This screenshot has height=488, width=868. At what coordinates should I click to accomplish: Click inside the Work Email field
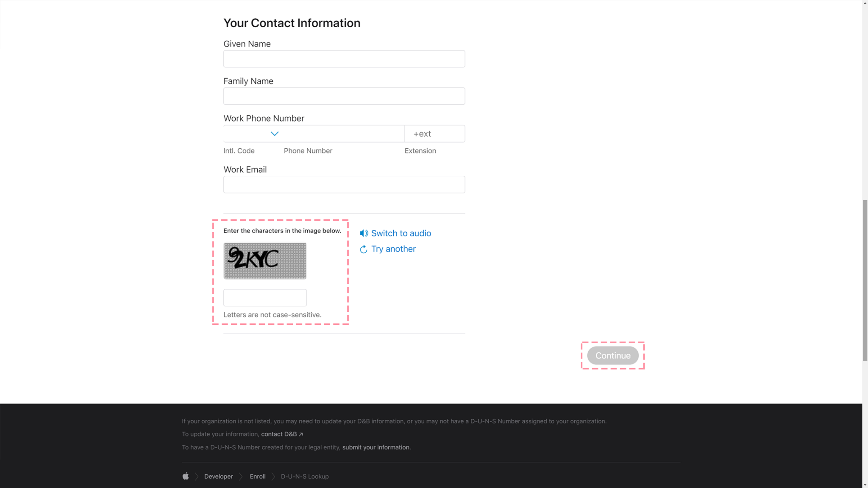pos(344,184)
